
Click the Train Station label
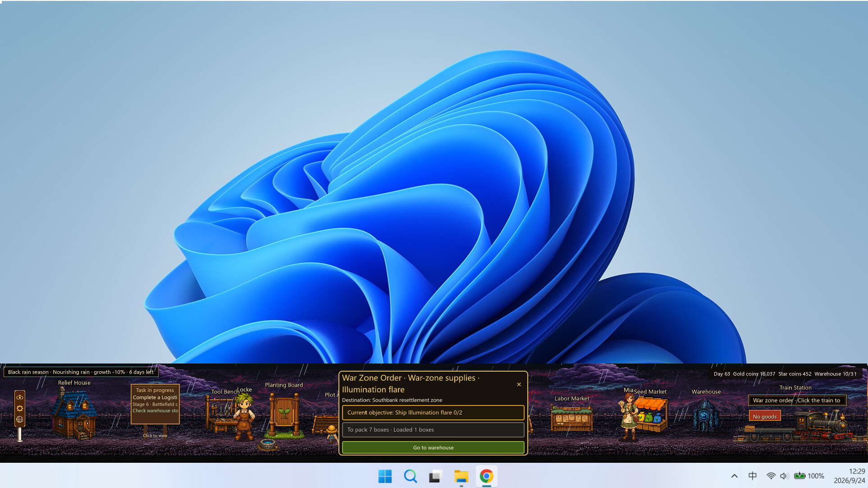point(795,387)
